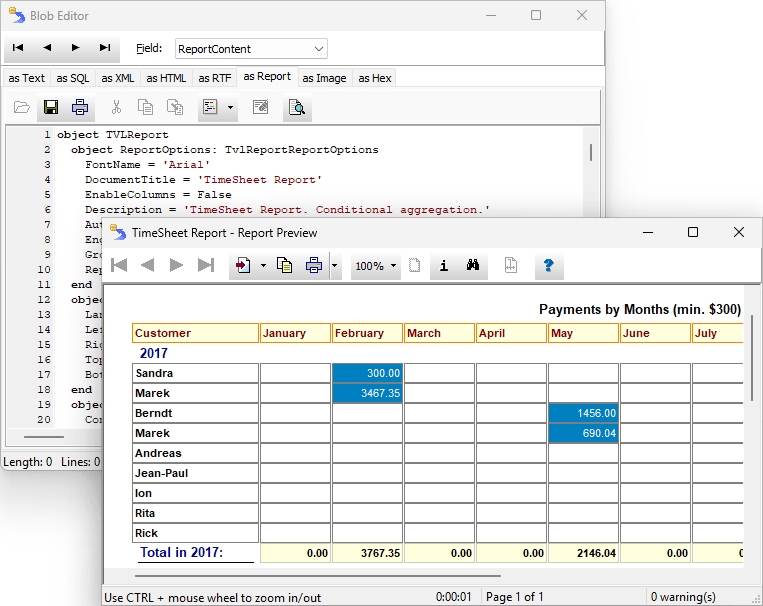
Task: Switch to the as HTML tab
Action: [166, 78]
